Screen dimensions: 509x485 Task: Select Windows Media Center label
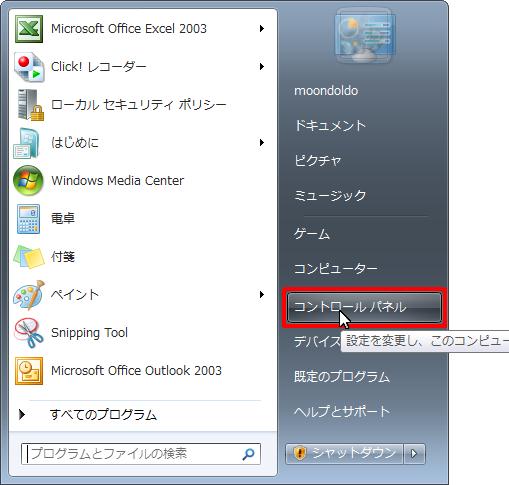point(117,181)
